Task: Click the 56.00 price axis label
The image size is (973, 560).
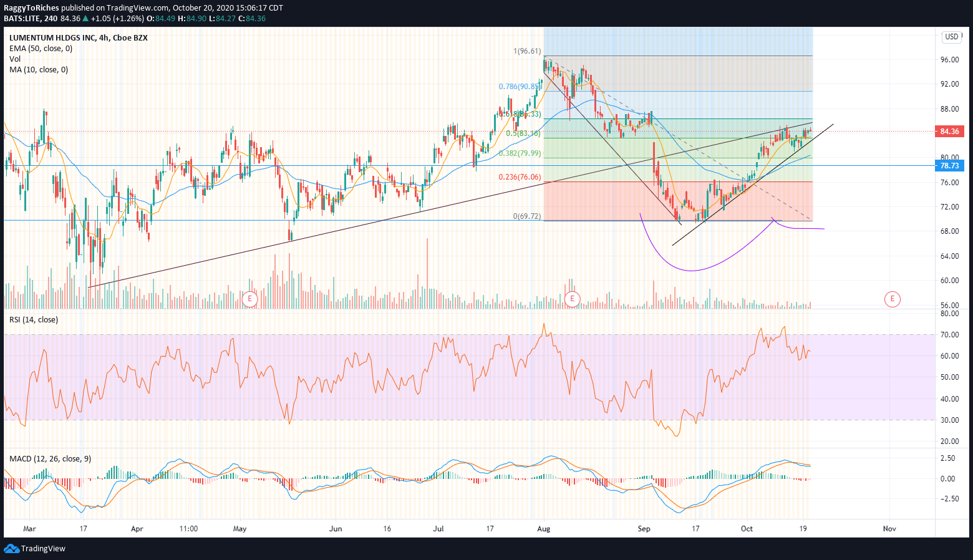Action: (950, 306)
